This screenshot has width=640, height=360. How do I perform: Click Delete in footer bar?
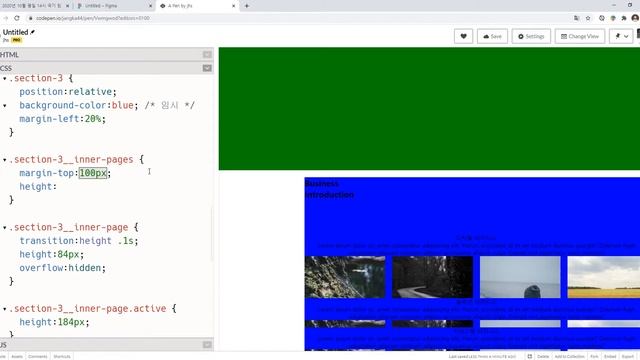[543, 356]
